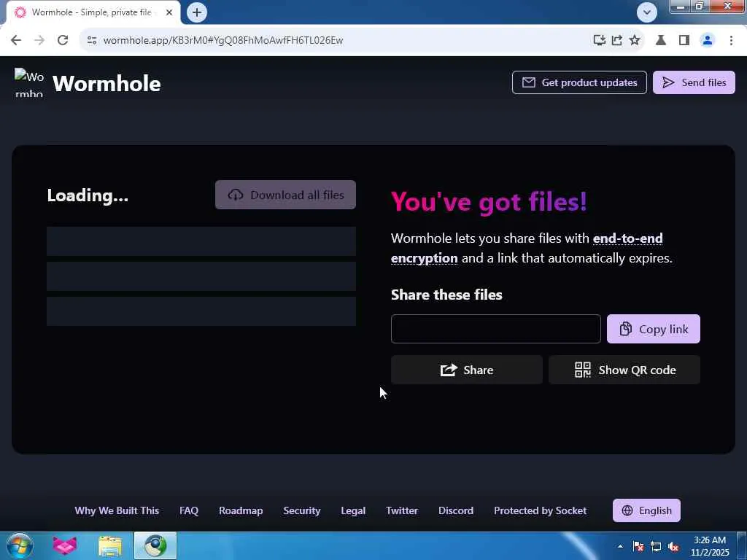
Task: Open the English language selector
Action: click(646, 510)
